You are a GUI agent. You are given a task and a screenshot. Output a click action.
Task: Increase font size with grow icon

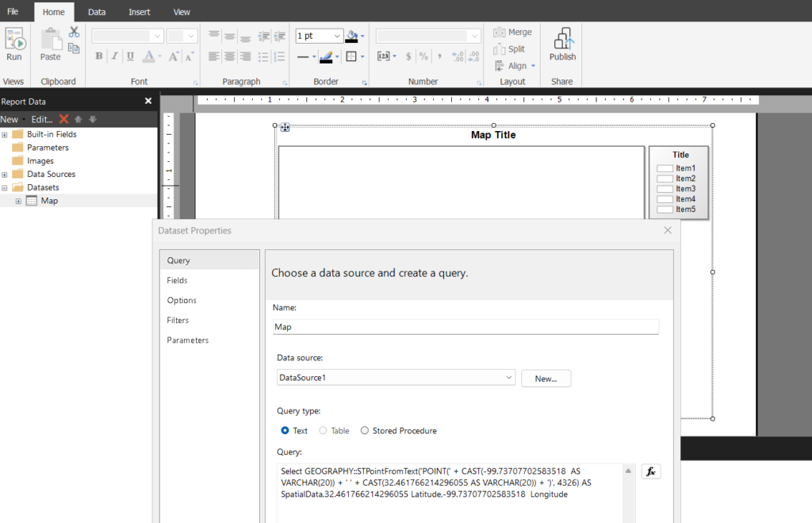tap(174, 56)
